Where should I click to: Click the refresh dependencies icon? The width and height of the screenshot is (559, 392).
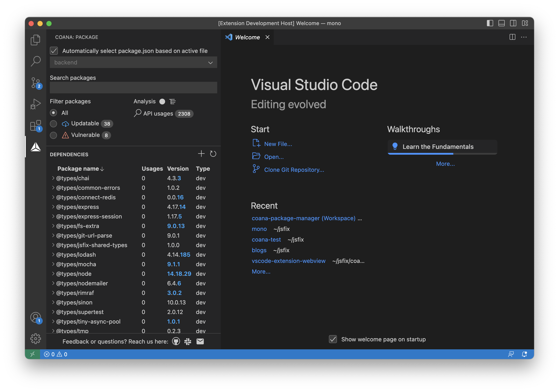(213, 154)
